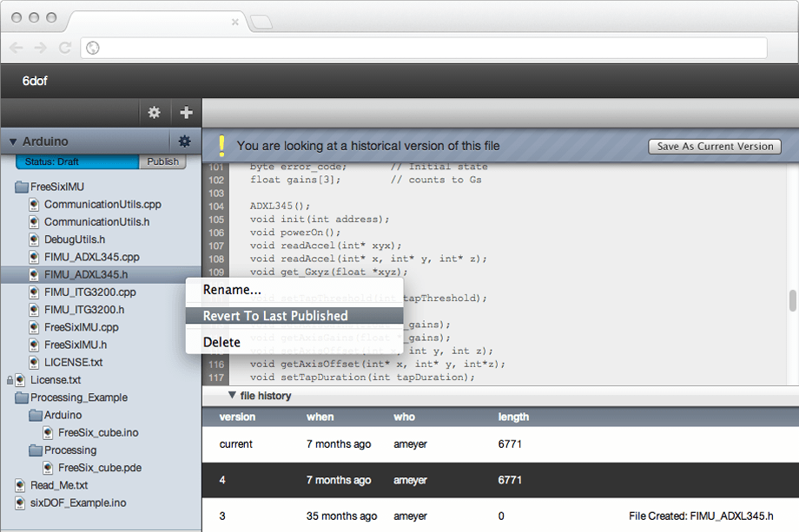Select the DebugUtils.h file
This screenshot has width=799, height=532.
pyautogui.click(x=75, y=240)
